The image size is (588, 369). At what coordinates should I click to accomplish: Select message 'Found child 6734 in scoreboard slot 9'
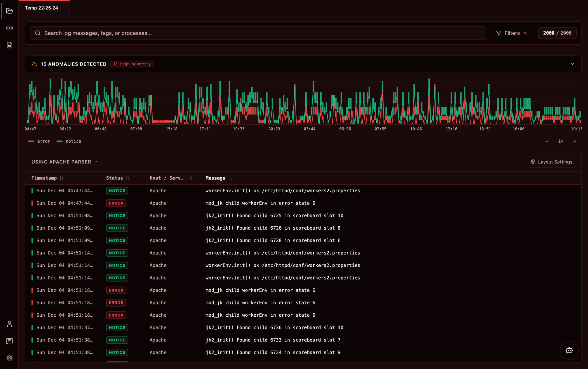[x=273, y=352]
